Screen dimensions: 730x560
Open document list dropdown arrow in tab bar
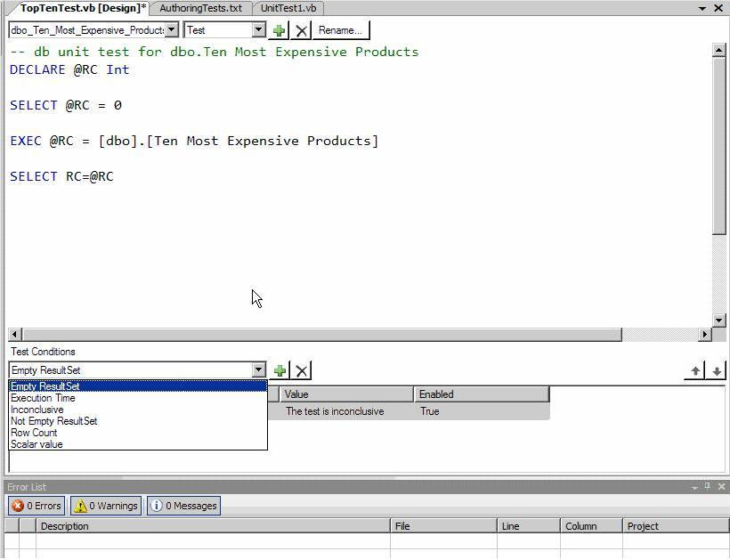point(702,8)
